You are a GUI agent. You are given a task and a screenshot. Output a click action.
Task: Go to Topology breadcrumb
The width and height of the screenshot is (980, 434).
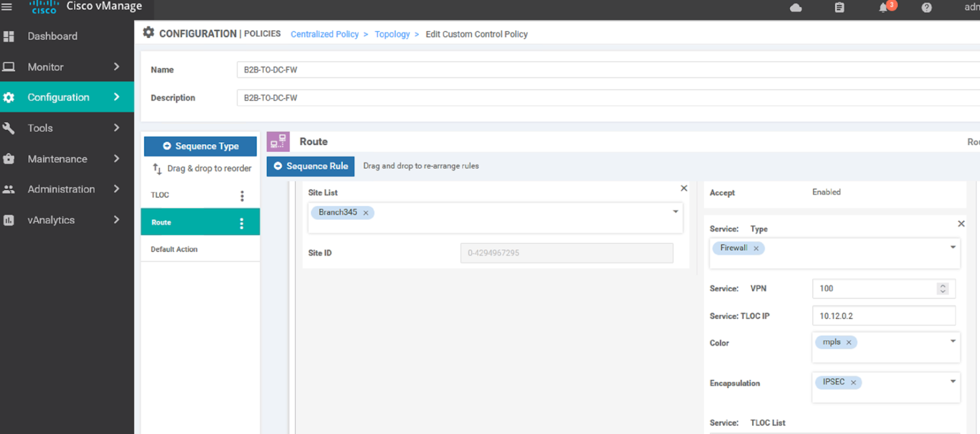[x=392, y=34]
